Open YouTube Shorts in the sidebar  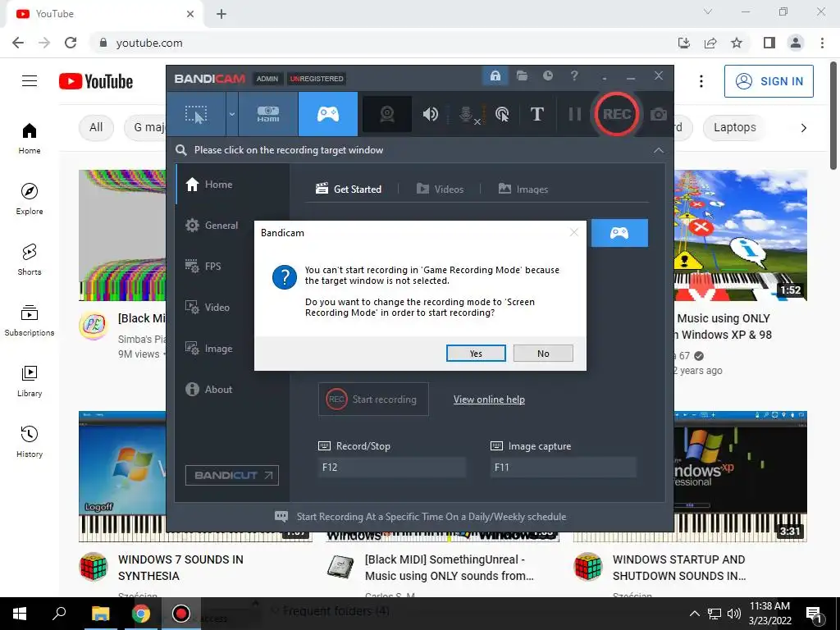tap(30, 260)
